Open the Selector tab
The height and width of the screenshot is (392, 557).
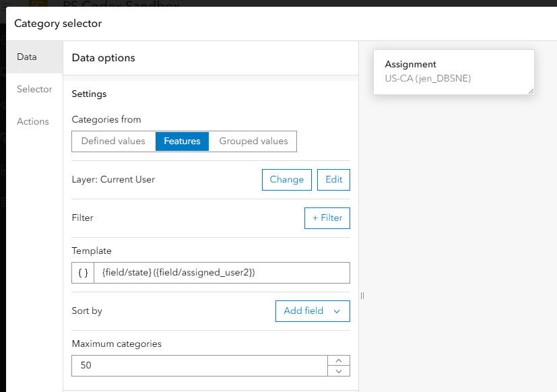(34, 90)
